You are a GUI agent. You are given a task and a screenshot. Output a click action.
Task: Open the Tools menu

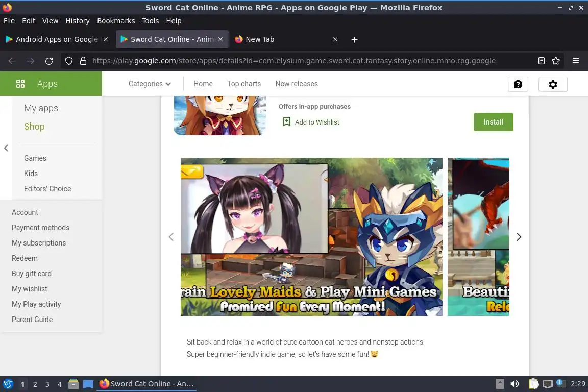click(x=151, y=21)
